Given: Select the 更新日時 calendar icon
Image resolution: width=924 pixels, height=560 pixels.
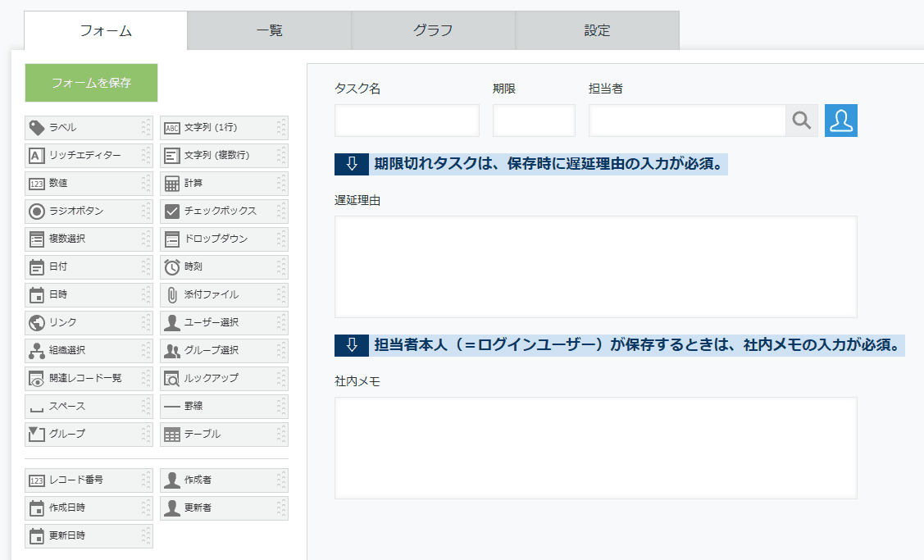Looking at the screenshot, I should (37, 536).
